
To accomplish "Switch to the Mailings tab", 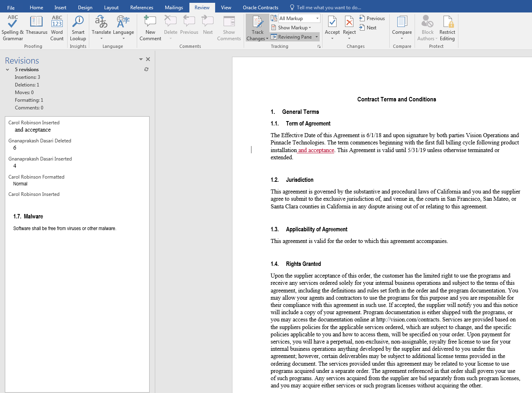I will 174,8.
